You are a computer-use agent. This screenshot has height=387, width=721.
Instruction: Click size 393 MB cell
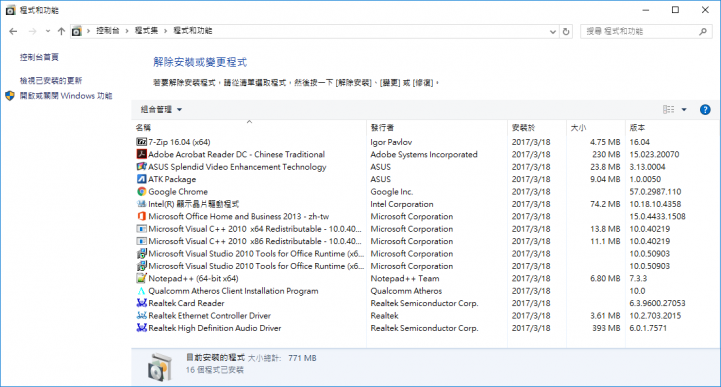tap(606, 328)
